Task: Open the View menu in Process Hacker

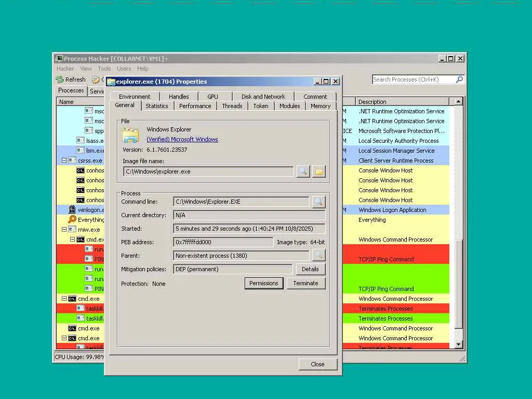Action: (x=86, y=69)
